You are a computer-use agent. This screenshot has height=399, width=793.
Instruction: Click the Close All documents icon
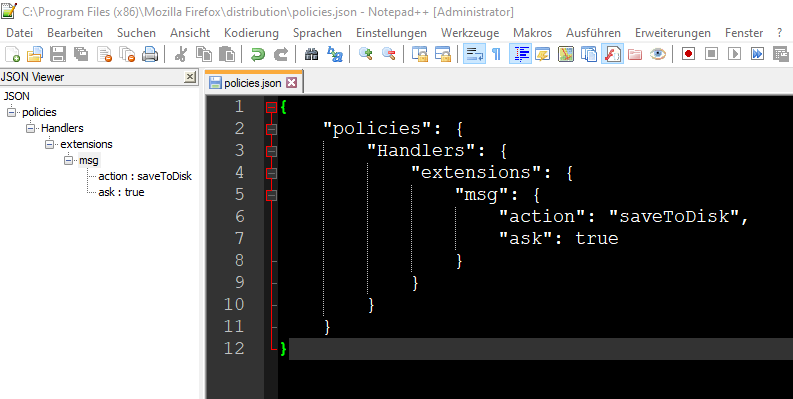click(127, 54)
